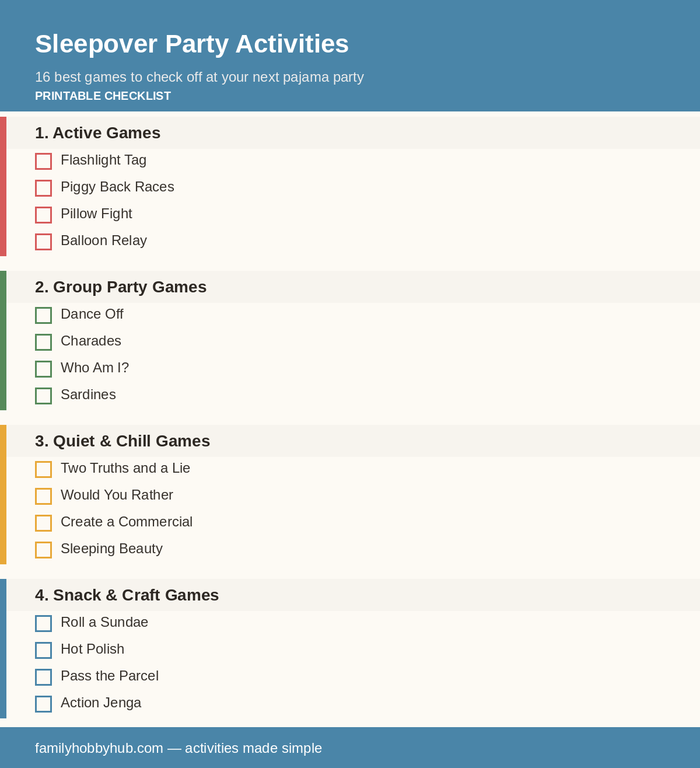The image size is (700, 768).
Task: Select the Charades text
Action: (91, 341)
